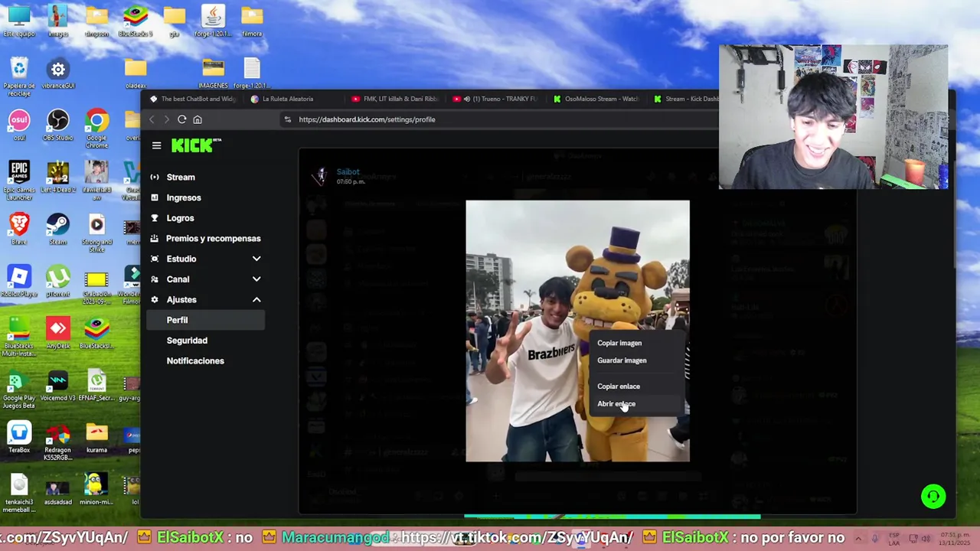Image resolution: width=980 pixels, height=551 pixels.
Task: Open Roblox Player desktop icon
Action: coord(19,282)
